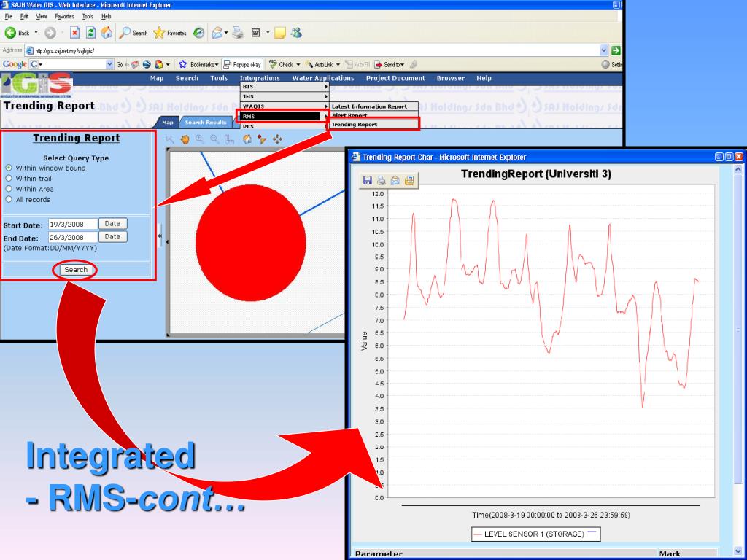
Task: Open the address bar dropdown arrow
Action: (x=603, y=50)
